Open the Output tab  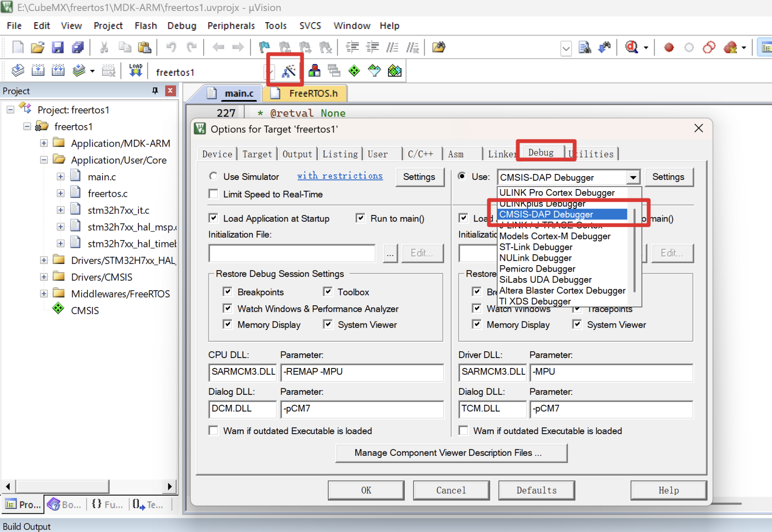(297, 154)
